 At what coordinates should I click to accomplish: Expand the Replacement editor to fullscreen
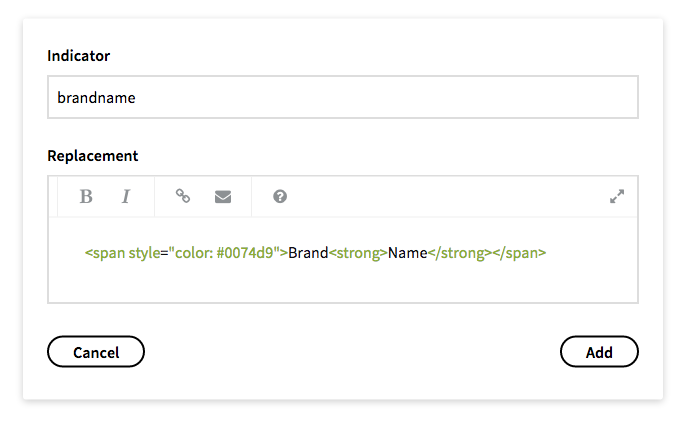[617, 196]
